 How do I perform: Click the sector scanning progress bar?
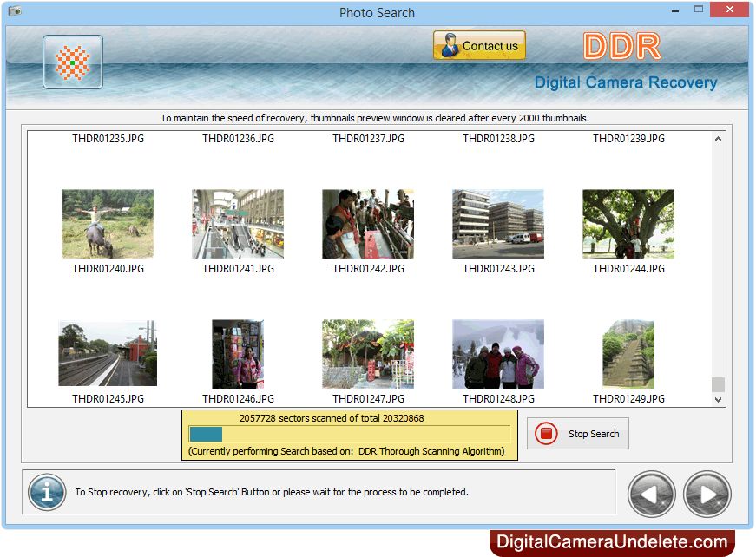(x=349, y=434)
